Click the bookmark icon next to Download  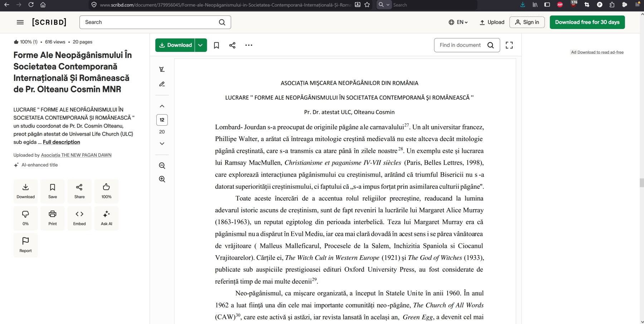point(216,45)
